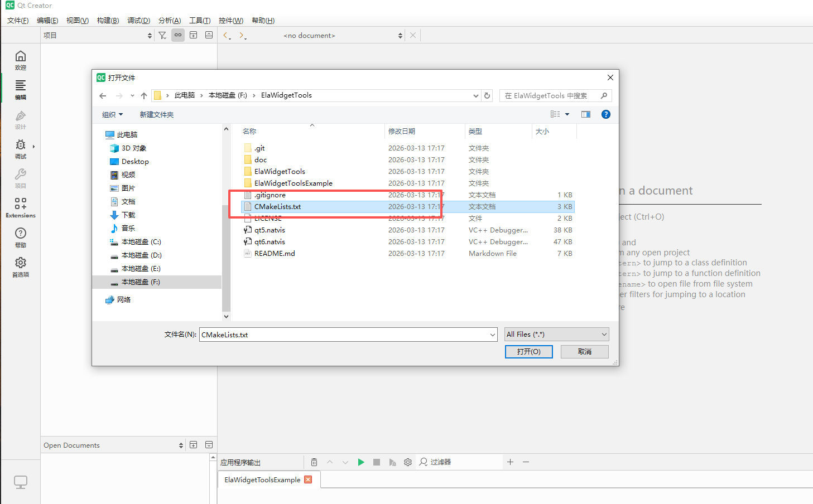
Task: Go back in the file dialog
Action: click(103, 96)
